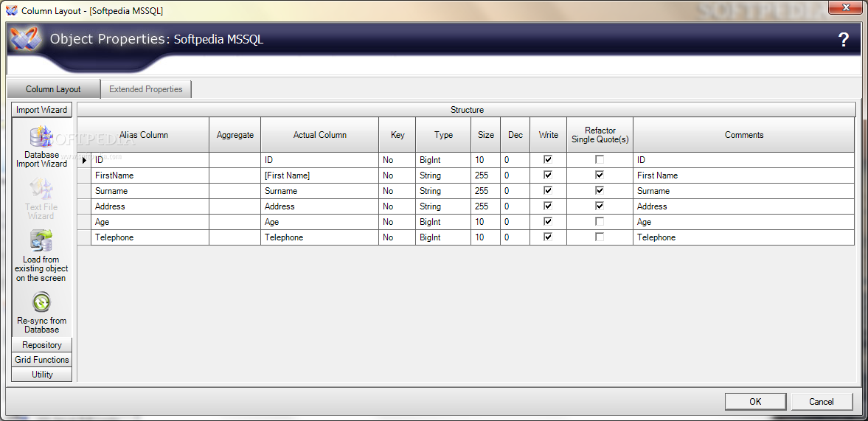Expand the Grid Functions section

[41, 360]
